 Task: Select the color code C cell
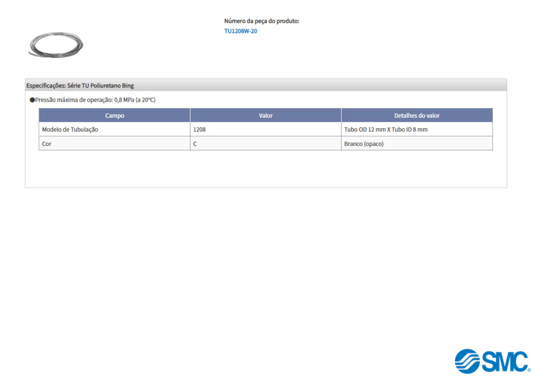(x=195, y=144)
